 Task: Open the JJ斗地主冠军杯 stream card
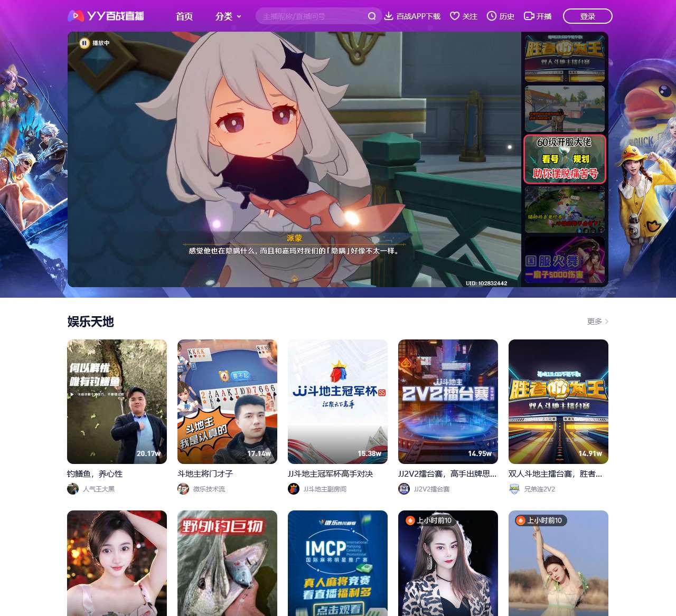337,402
